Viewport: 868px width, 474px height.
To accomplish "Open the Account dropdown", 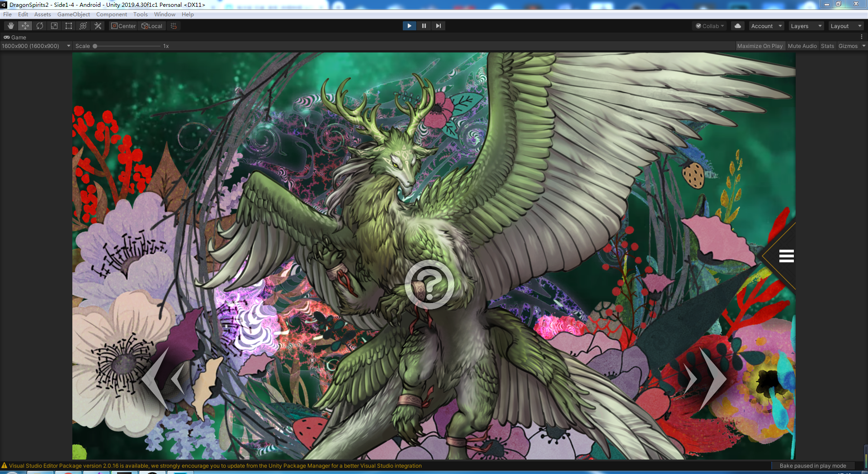I will coord(766,26).
